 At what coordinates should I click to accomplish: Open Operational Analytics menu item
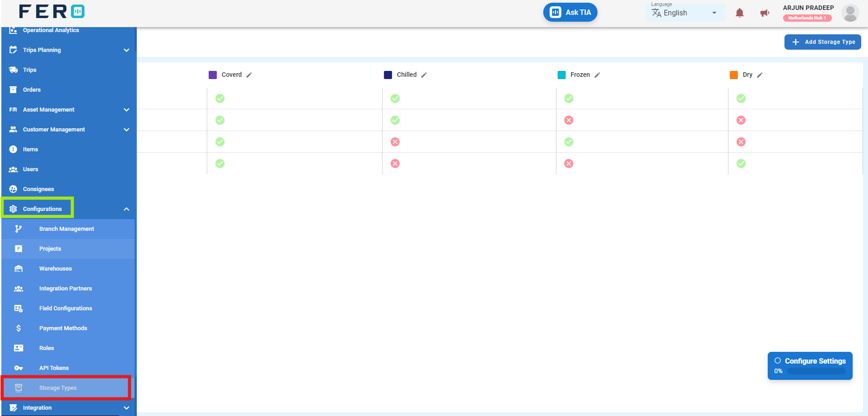click(x=68, y=30)
